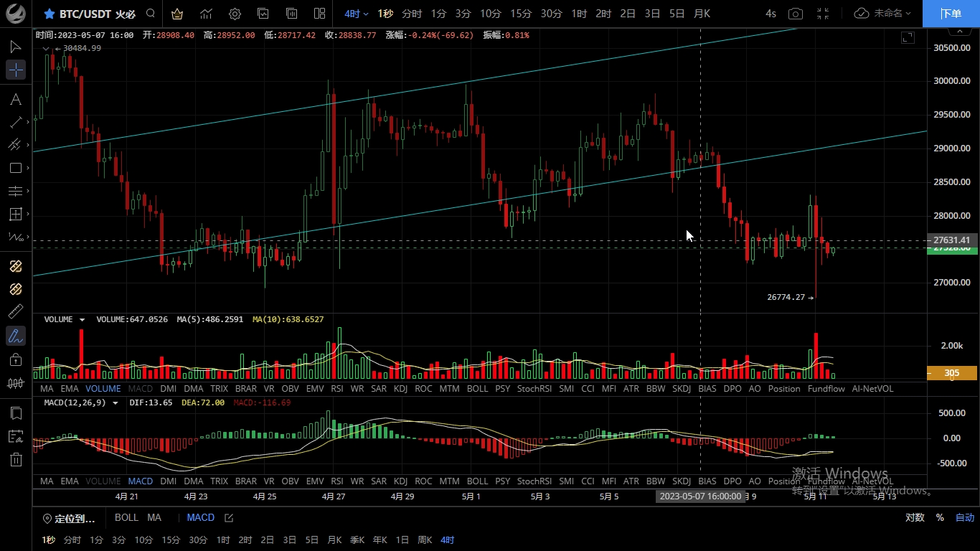Click the camera screenshot icon

(x=795, y=14)
